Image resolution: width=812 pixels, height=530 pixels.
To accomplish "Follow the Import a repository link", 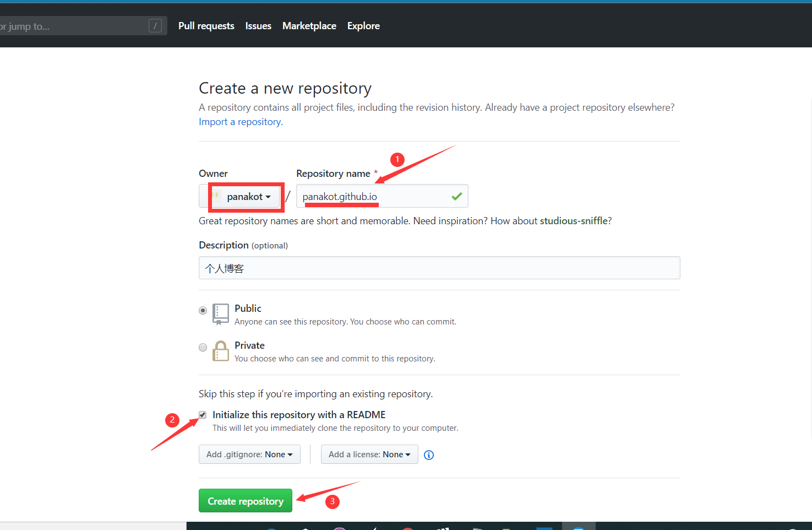I will point(240,122).
